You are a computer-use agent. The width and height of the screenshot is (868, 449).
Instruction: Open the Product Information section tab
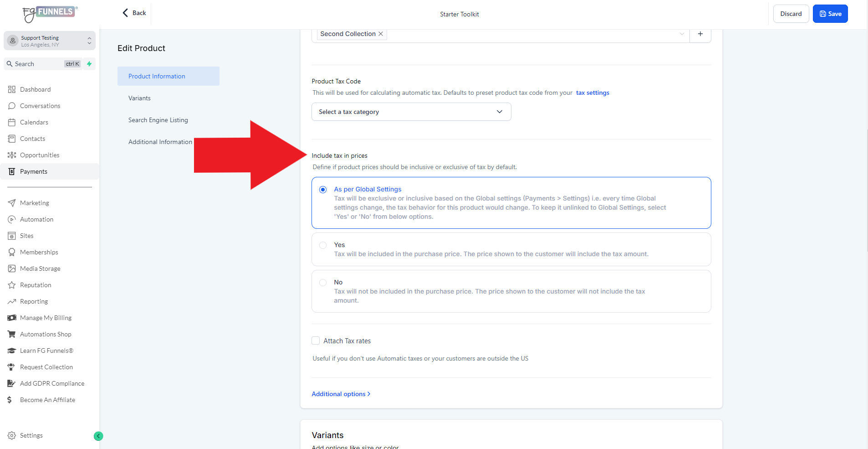[x=168, y=76]
